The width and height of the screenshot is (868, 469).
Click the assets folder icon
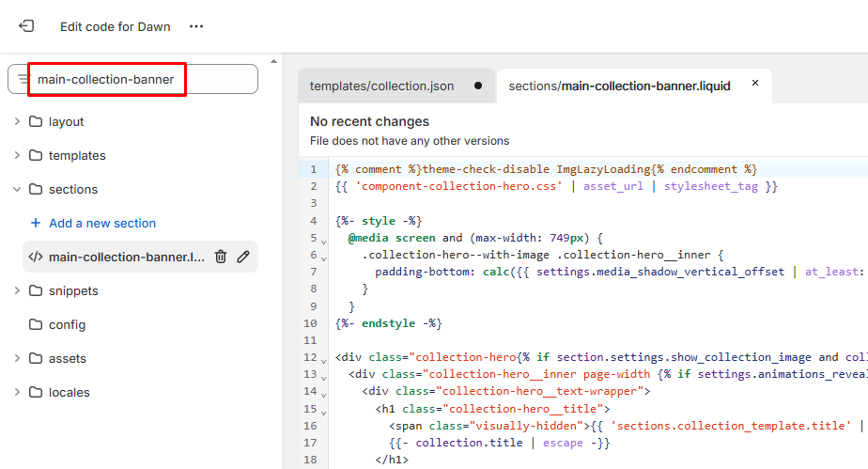(x=36, y=358)
